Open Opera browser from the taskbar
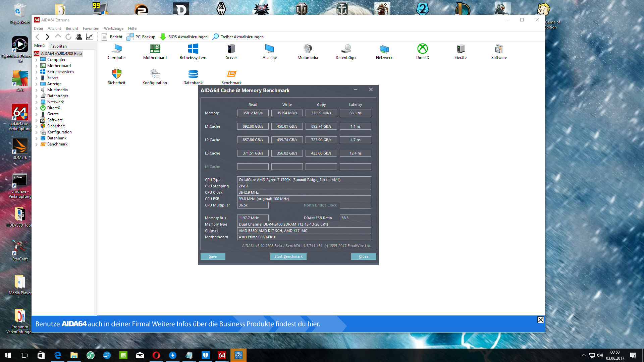 coord(156,355)
